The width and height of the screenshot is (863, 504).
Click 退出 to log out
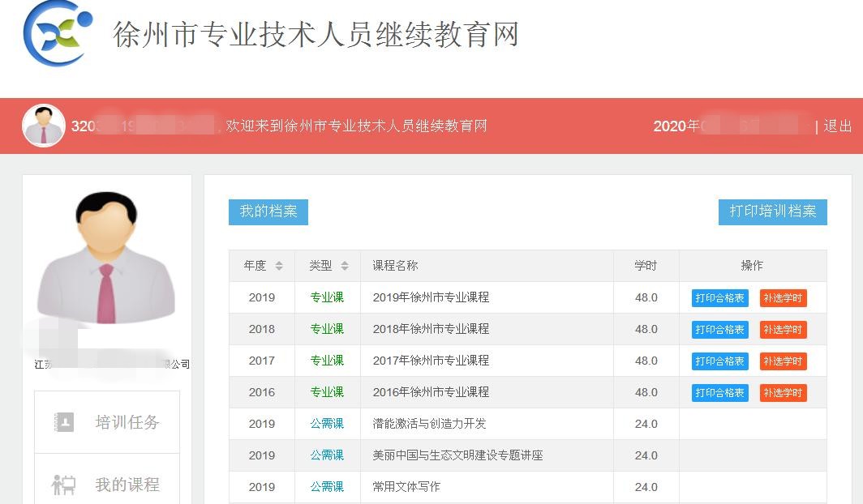(838, 126)
